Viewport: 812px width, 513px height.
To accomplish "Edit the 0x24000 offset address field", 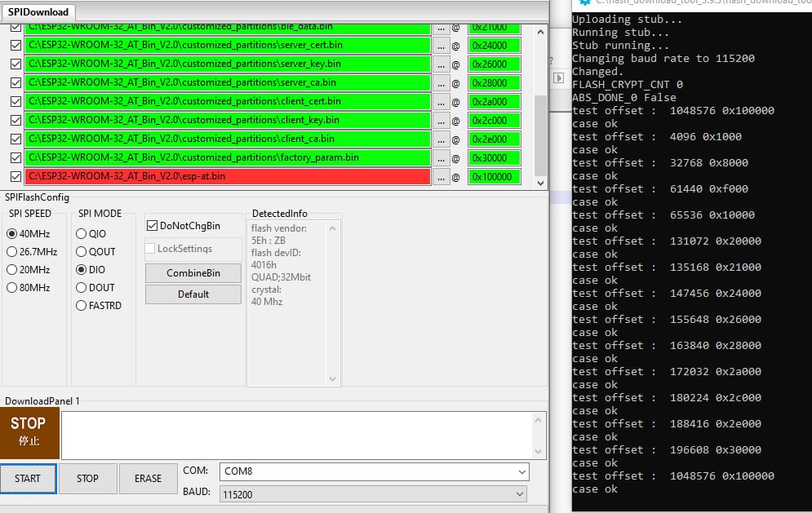I will [494, 46].
